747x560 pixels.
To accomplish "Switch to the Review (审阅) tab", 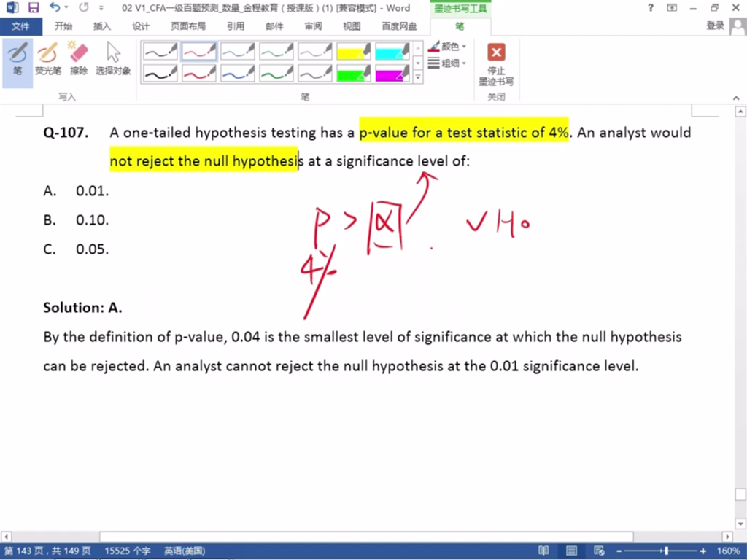I will tap(313, 26).
